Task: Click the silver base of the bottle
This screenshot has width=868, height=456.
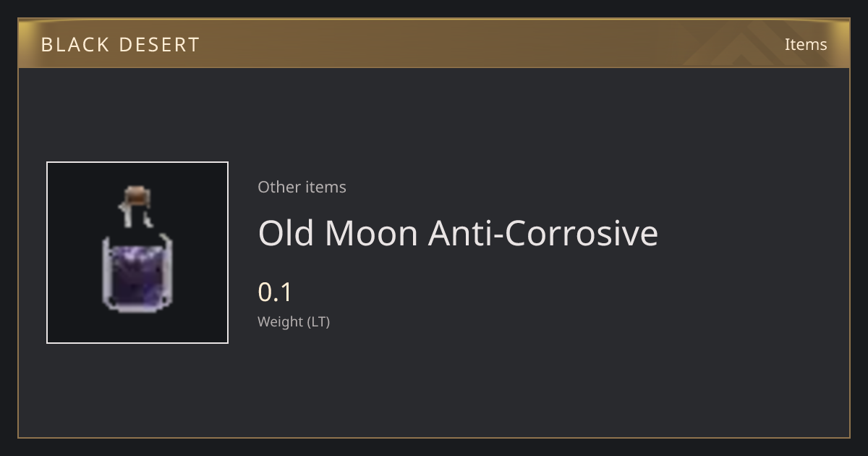Action: (137, 309)
